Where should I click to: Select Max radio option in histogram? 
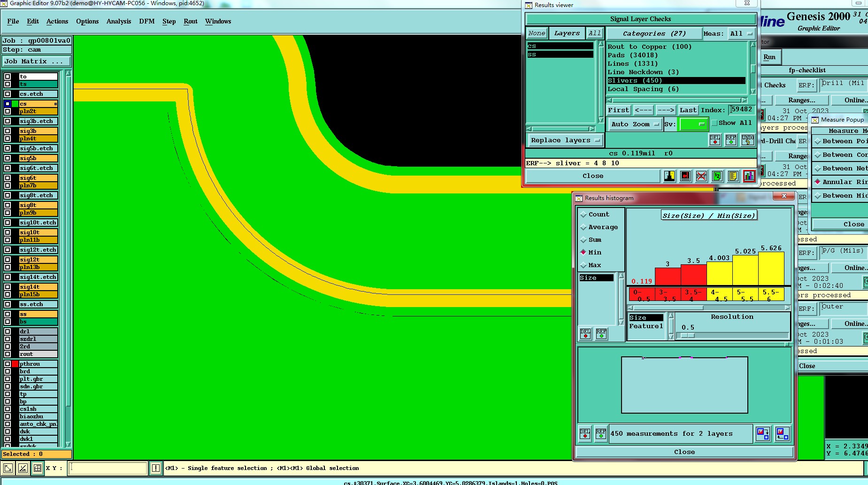click(584, 265)
